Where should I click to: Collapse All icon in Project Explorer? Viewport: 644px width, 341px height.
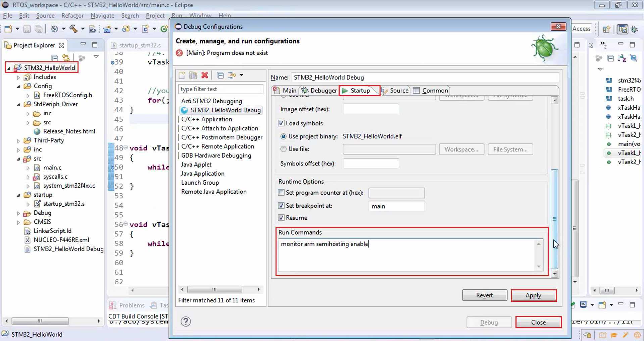point(55,58)
